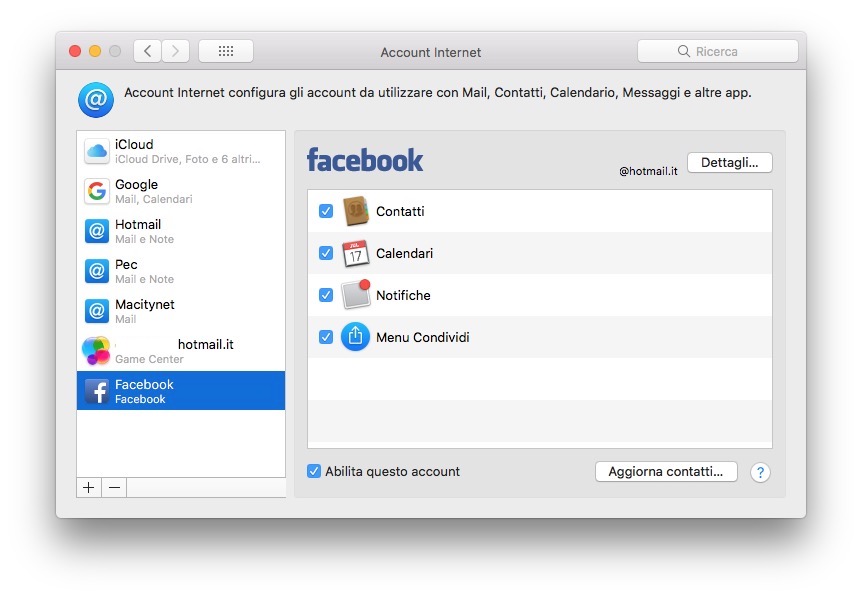The width and height of the screenshot is (862, 598).
Task: Click the Notifiche label text
Action: tap(403, 295)
